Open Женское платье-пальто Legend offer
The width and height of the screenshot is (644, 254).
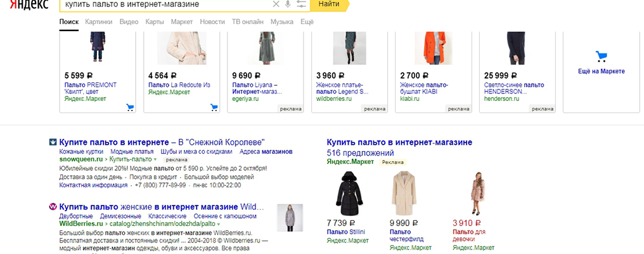coord(342,88)
